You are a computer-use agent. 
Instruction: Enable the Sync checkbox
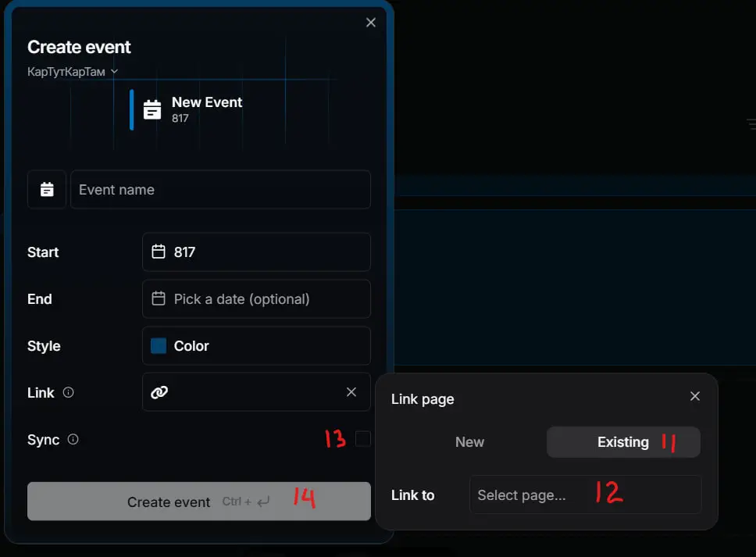[363, 439]
